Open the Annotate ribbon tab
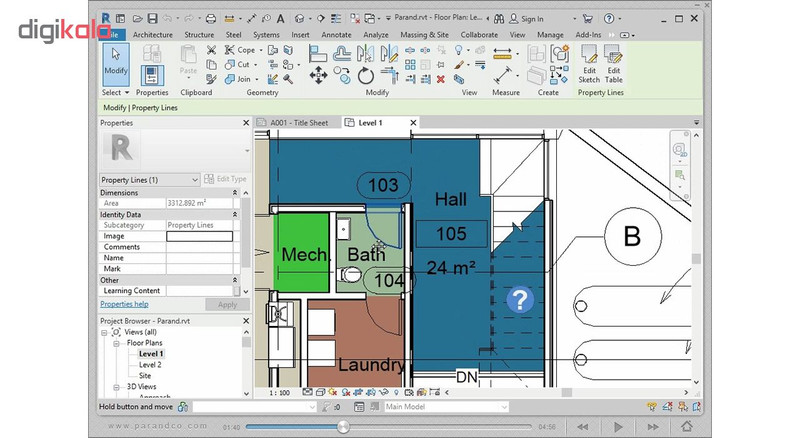800x438 pixels. [x=336, y=35]
